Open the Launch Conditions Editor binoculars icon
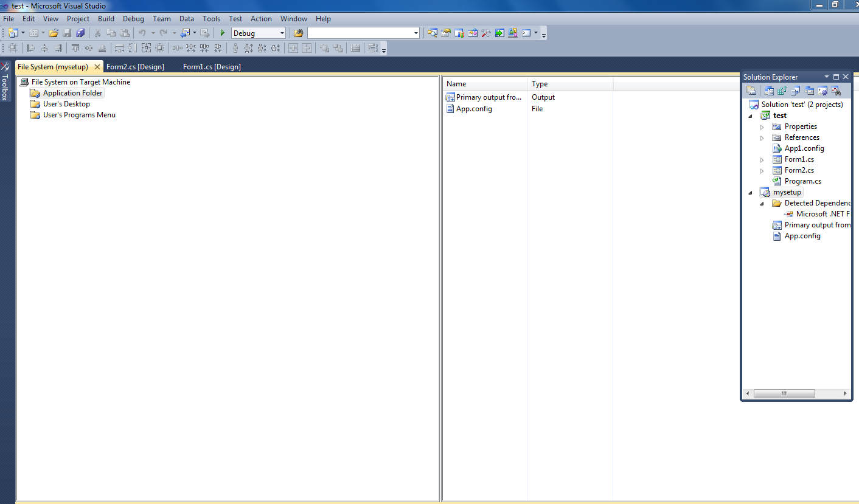 pyautogui.click(x=835, y=90)
